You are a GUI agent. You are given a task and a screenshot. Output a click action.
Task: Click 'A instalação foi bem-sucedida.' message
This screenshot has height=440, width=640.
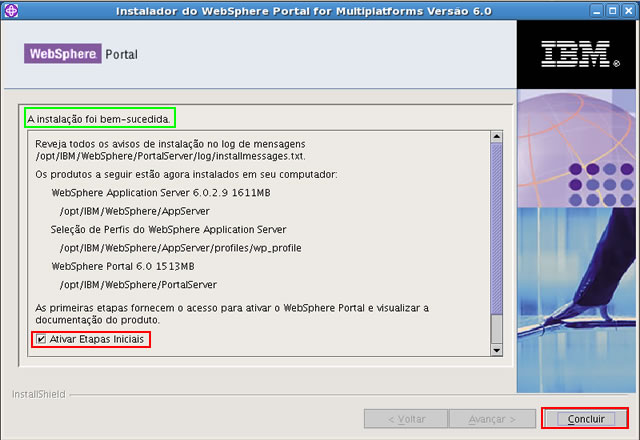click(98, 119)
